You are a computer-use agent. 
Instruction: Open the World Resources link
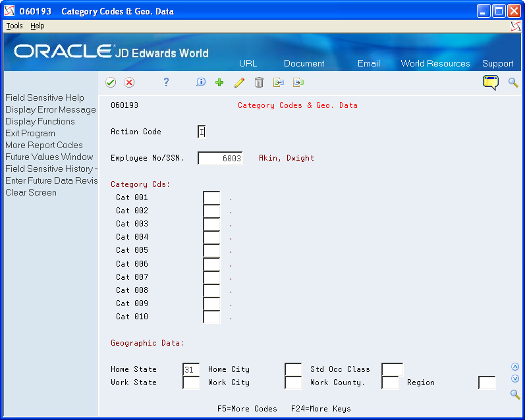click(x=435, y=63)
